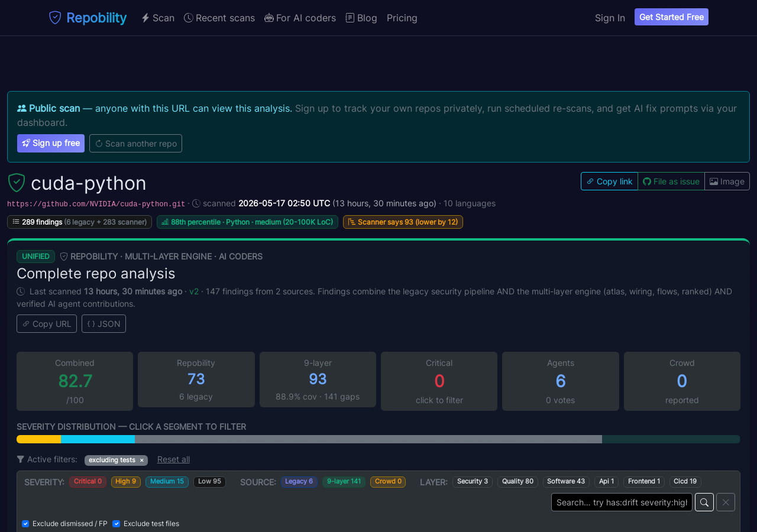
Task: Click Get Started Free button
Action: tap(671, 17)
